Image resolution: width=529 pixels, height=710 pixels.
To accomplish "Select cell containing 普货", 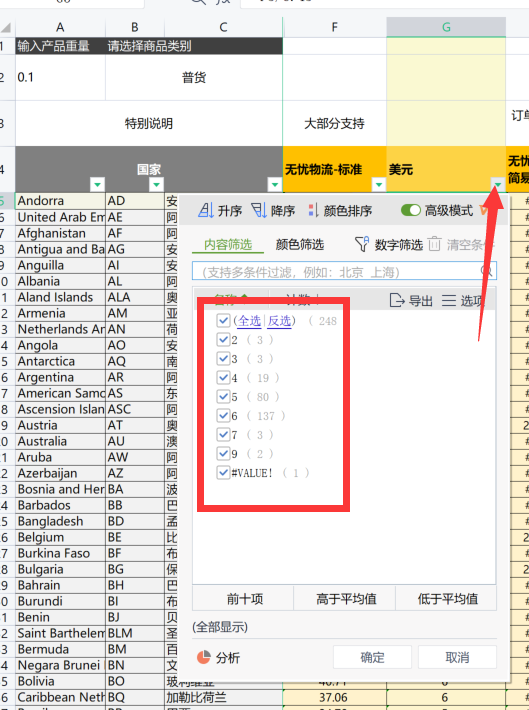I will (194, 77).
